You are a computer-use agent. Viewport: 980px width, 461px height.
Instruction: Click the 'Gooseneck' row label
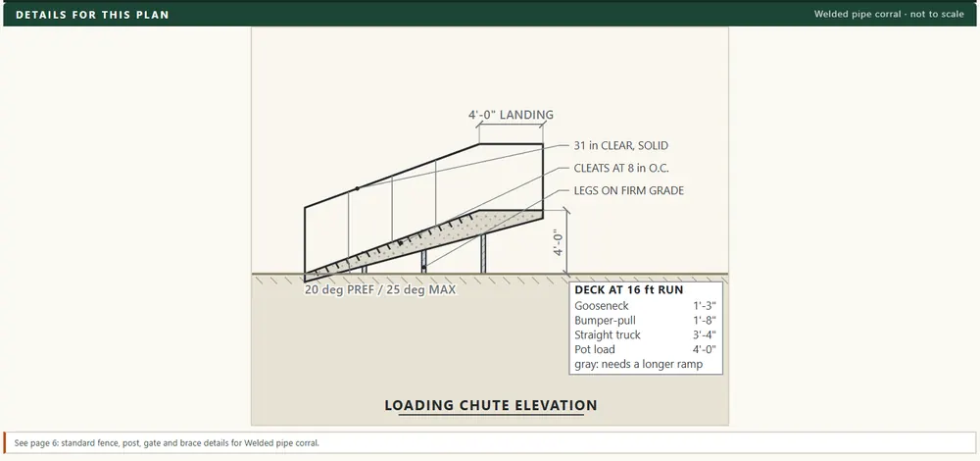click(x=602, y=306)
